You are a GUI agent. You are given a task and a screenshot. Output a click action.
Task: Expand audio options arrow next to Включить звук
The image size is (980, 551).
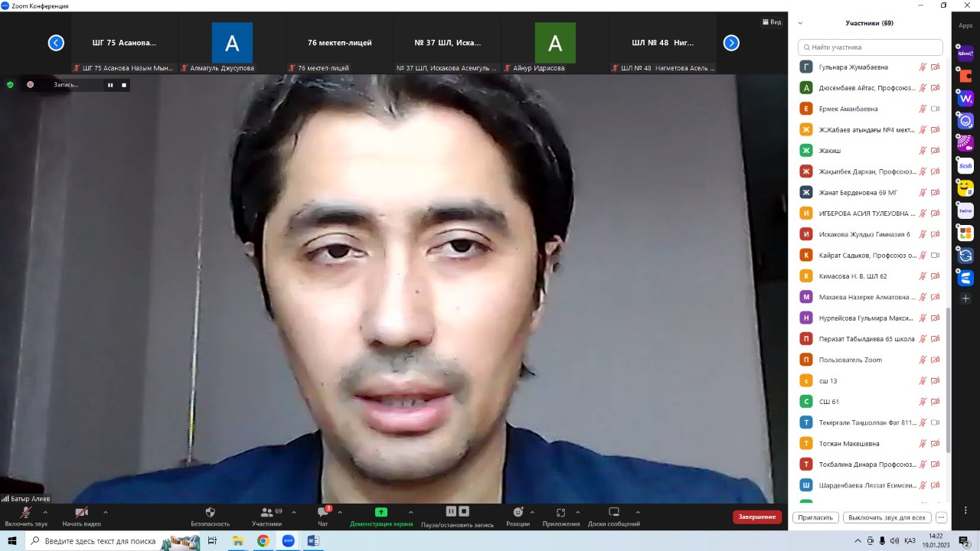coord(45,512)
